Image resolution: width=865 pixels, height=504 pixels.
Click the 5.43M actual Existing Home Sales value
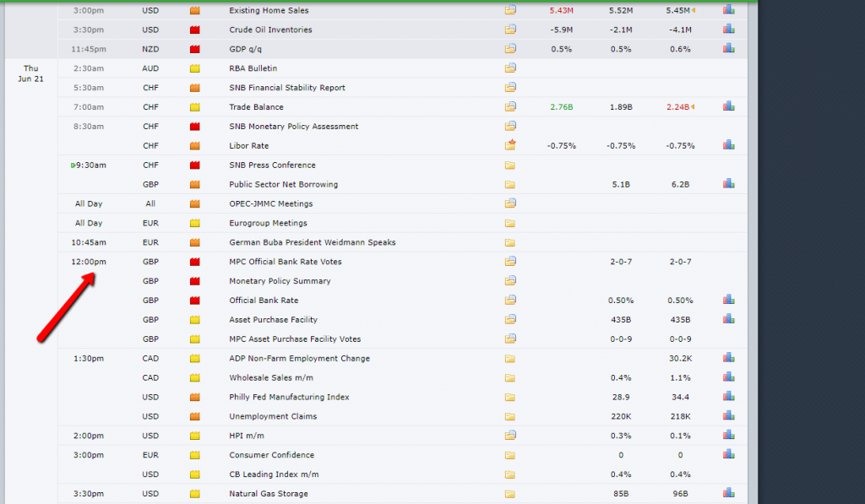[x=562, y=10]
